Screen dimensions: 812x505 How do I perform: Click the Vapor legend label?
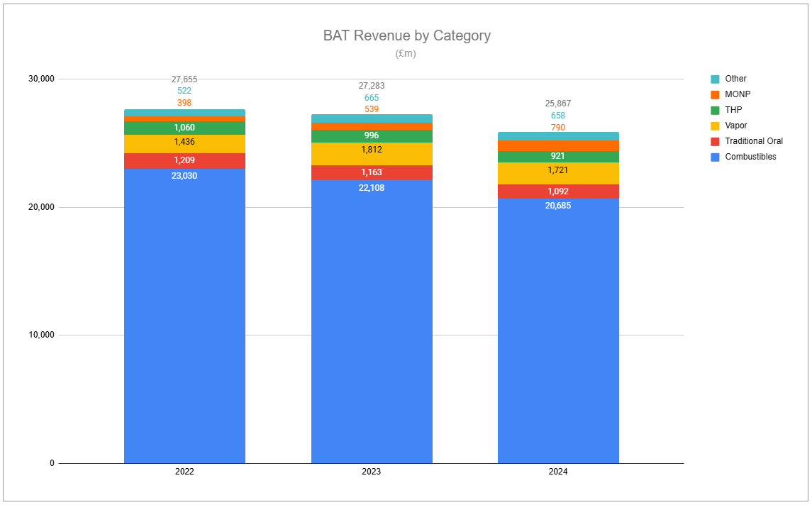coord(736,126)
